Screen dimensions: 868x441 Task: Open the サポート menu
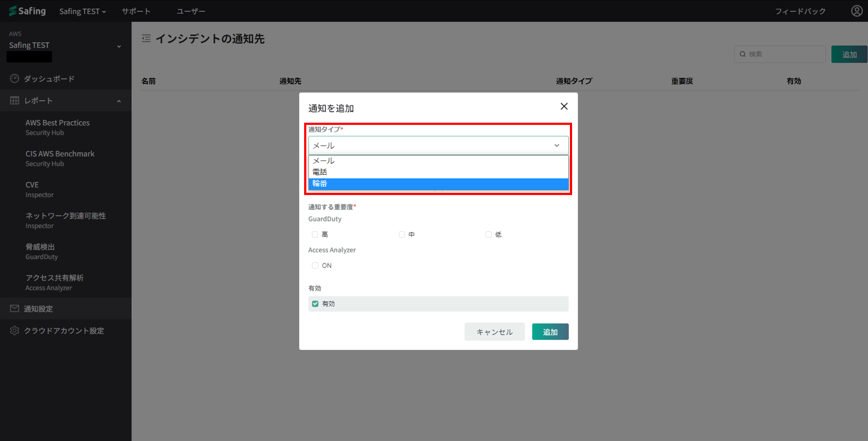pos(136,11)
